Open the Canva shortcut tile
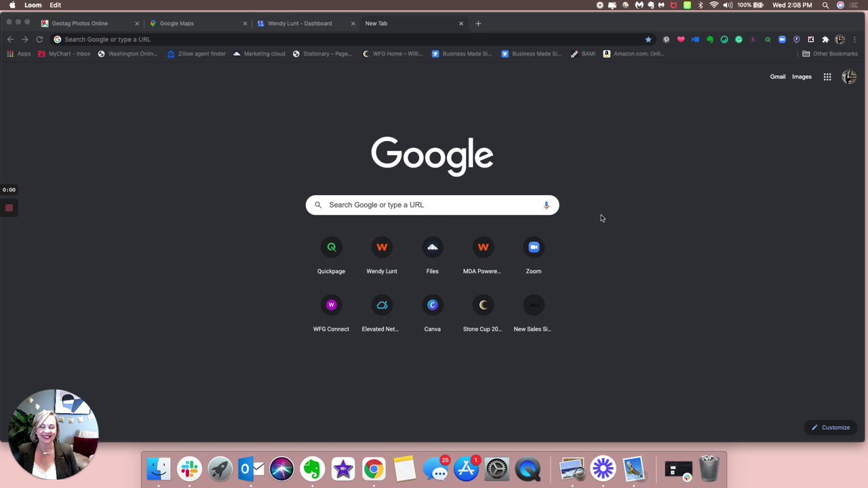 pyautogui.click(x=432, y=314)
